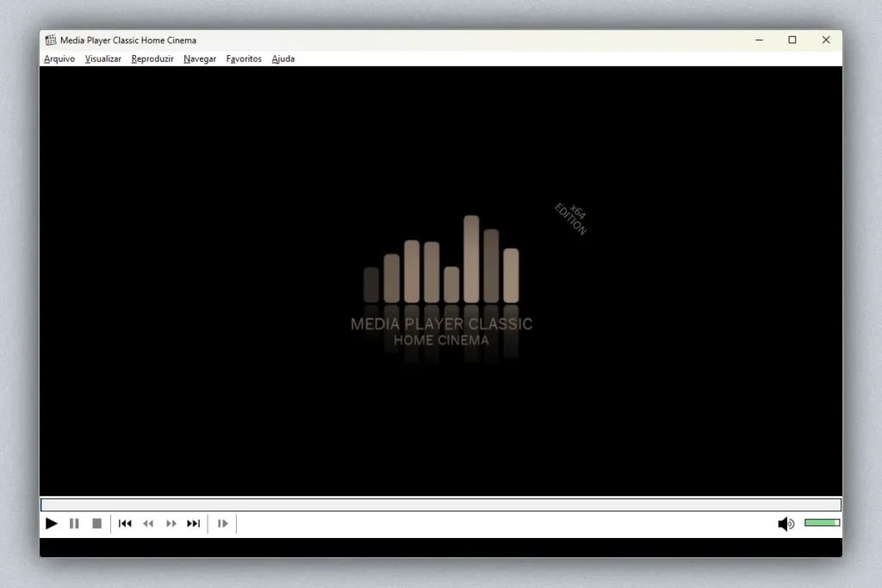Pause playback using the Pause icon
The width and height of the screenshot is (882, 588).
(74, 523)
